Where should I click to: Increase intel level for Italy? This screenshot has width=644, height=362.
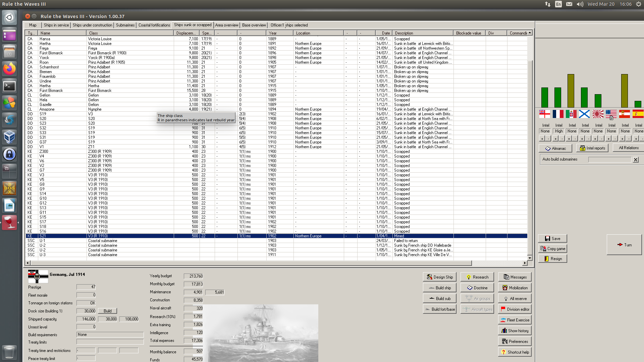click(569, 138)
